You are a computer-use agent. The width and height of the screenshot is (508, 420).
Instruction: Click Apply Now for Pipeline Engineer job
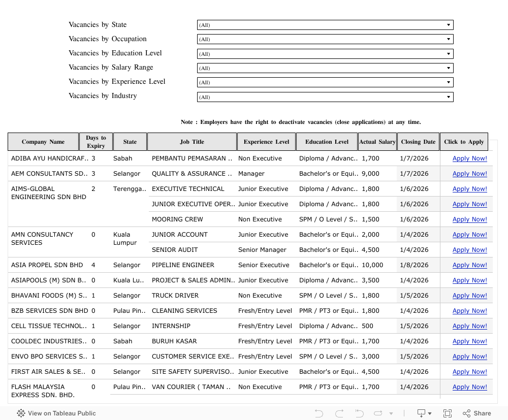point(469,265)
